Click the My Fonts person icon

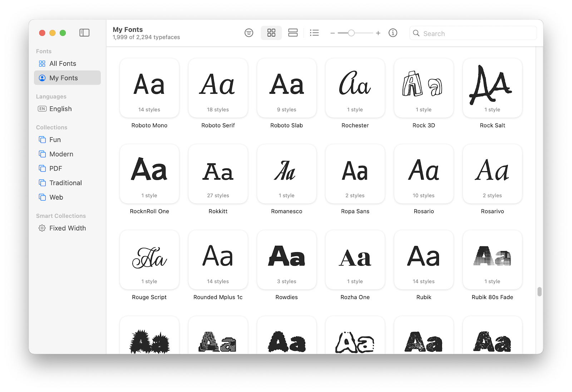click(x=42, y=78)
